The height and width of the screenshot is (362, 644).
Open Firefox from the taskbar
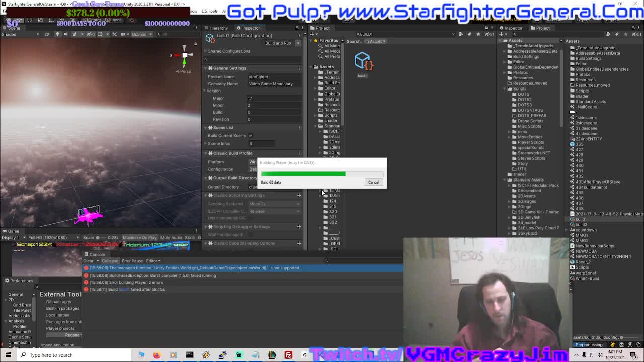pyautogui.click(x=156, y=355)
